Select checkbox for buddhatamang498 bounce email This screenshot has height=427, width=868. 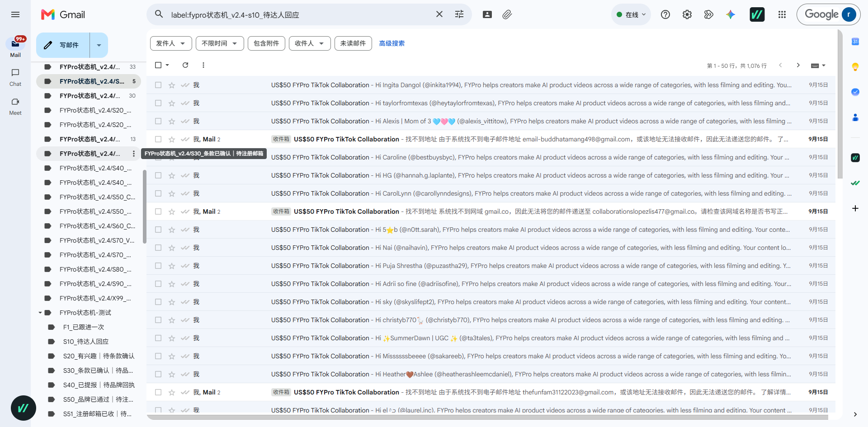tap(158, 139)
